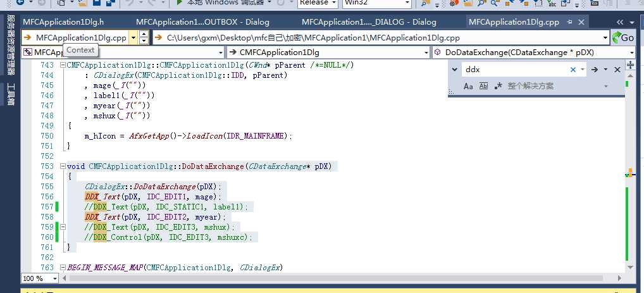This screenshot has height=293, width=644.
Task: Collapse constructor block at line 743
Action: [63, 65]
